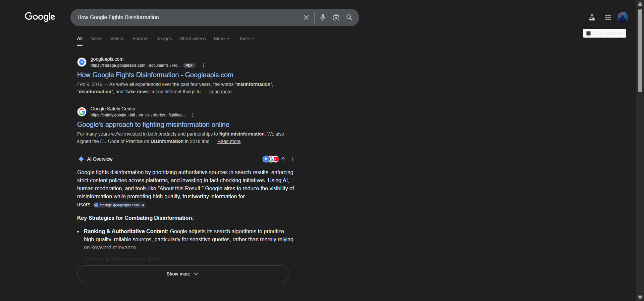The image size is (644, 301).
Task: Click the Google Safety Center favicon
Action: [x=82, y=112]
